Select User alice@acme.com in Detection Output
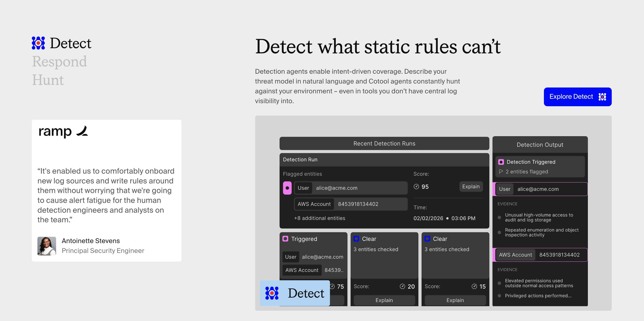Viewport: 644px width, 321px height. [x=540, y=189]
